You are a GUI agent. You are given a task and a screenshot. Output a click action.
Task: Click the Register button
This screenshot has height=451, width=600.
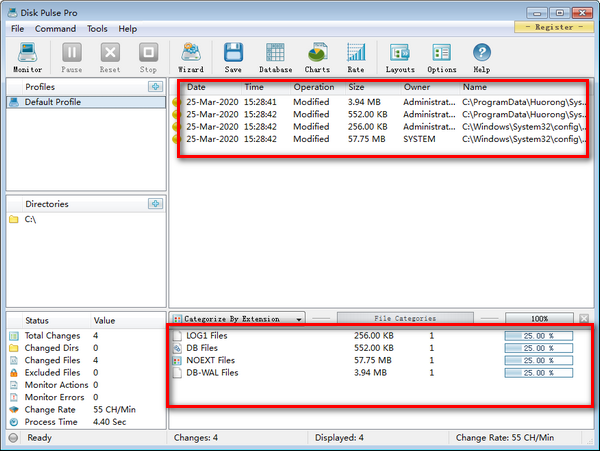[554, 28]
